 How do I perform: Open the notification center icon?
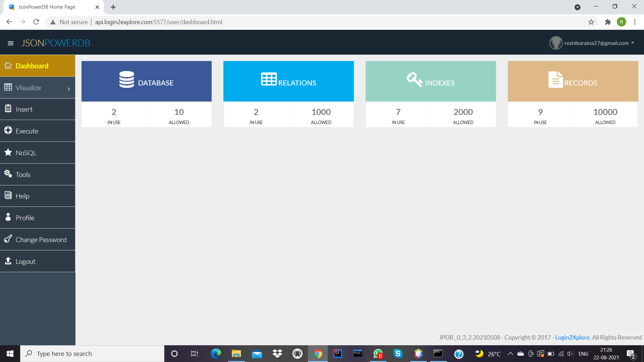pos(631,354)
